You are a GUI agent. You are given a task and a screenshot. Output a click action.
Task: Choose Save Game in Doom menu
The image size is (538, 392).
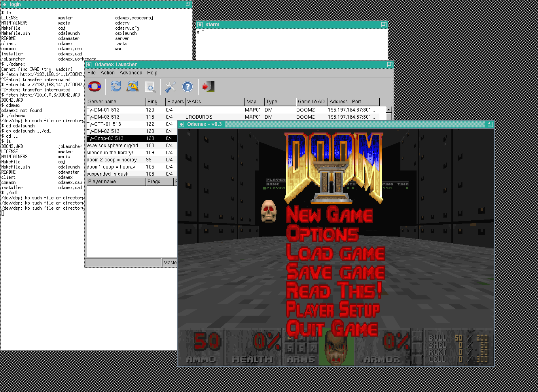click(x=335, y=271)
